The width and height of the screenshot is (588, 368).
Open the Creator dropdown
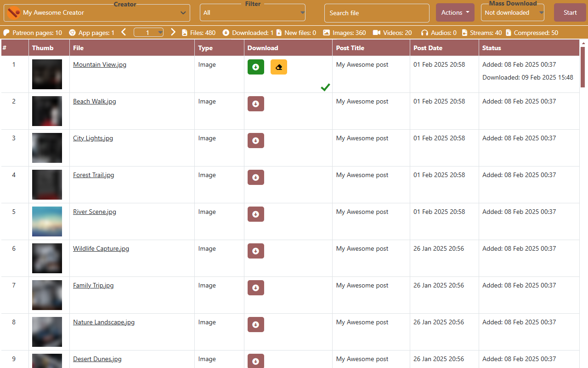click(97, 13)
